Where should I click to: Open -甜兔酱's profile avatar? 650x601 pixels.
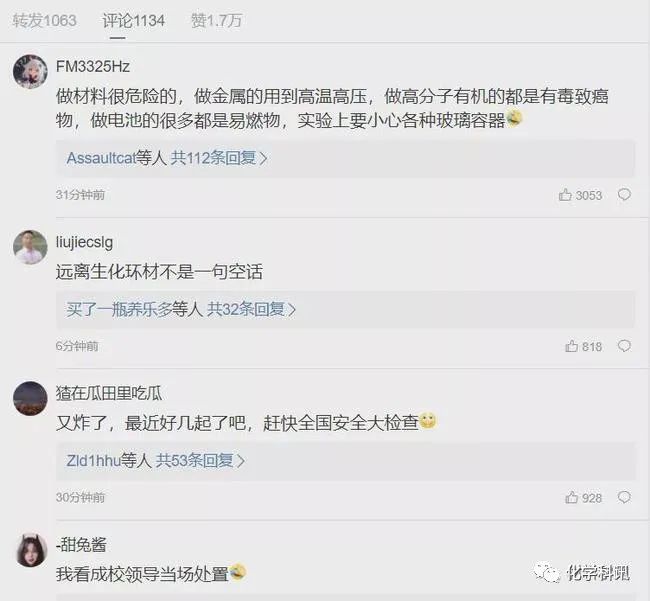click(x=32, y=550)
